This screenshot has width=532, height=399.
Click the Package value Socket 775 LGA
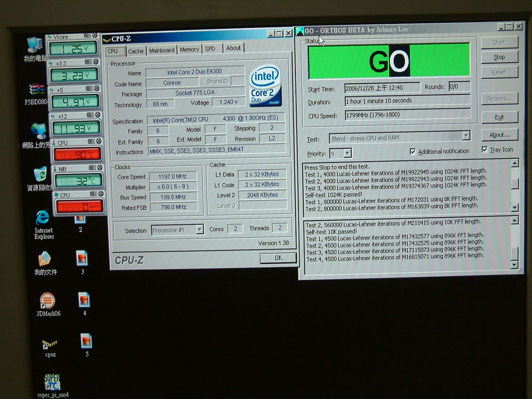[195, 93]
